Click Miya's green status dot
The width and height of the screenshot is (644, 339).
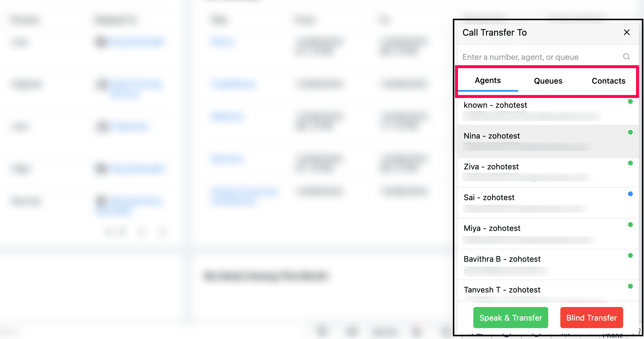click(630, 225)
